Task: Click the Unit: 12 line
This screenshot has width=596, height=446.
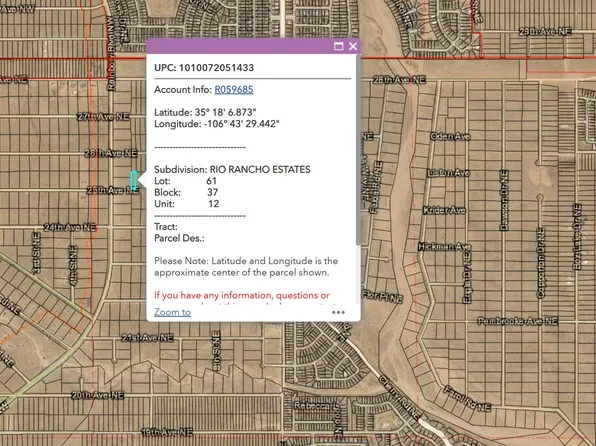Action: click(187, 204)
